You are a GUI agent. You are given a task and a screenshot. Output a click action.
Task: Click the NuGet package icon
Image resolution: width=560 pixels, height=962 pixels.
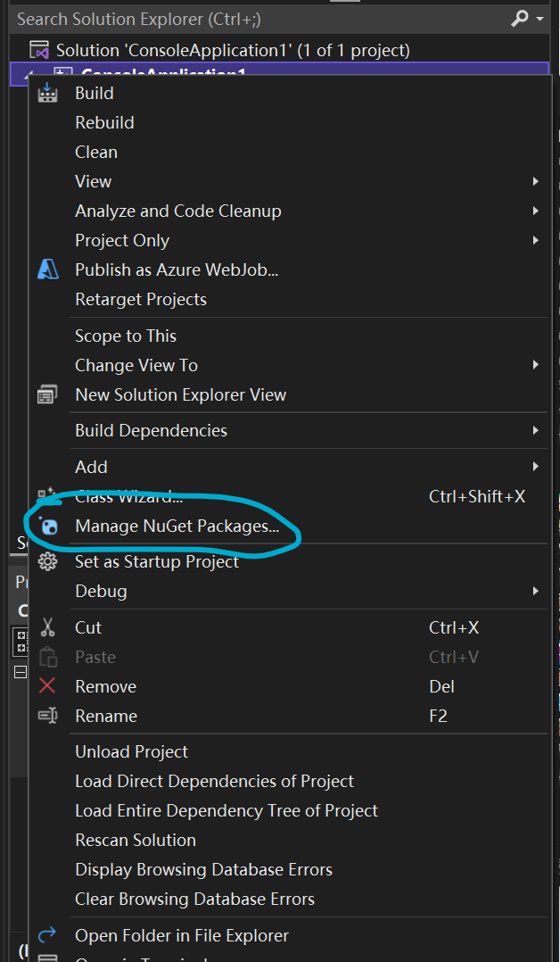(48, 527)
